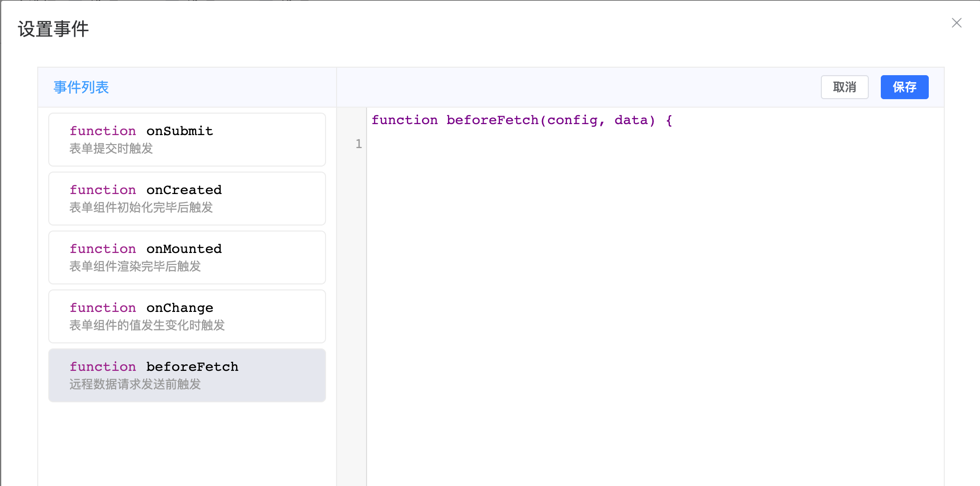
Task: Click line number 1 in the gutter
Action: coord(358,145)
